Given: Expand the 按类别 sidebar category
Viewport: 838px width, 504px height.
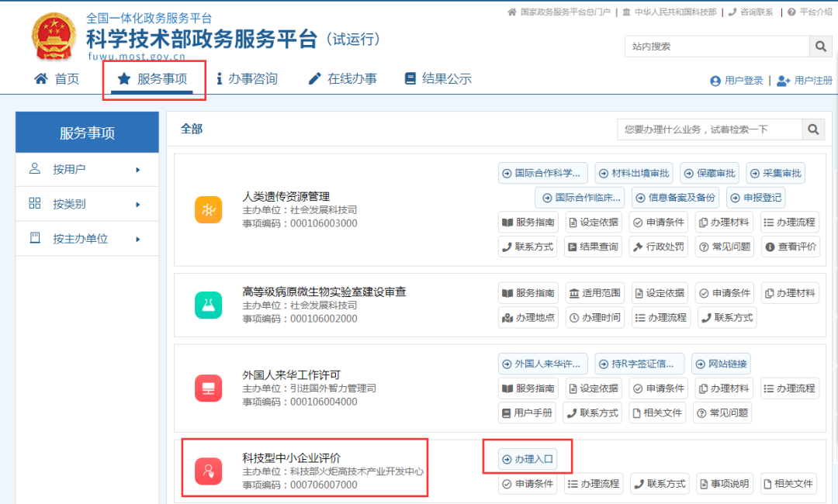Looking at the screenshot, I should pos(87,204).
